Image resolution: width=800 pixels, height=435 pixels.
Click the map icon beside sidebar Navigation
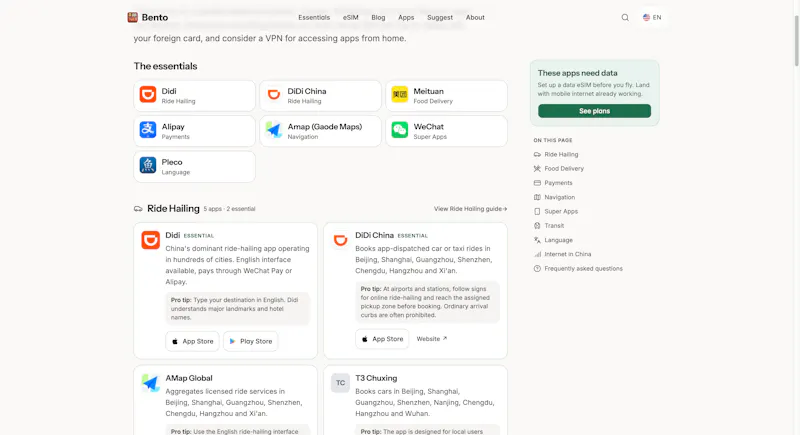tap(537, 197)
